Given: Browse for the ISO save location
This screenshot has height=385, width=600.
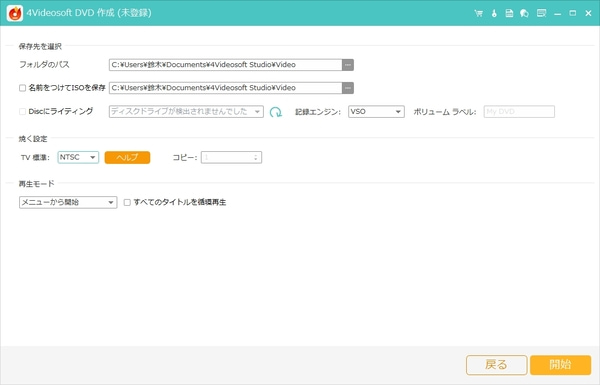Looking at the screenshot, I should point(348,88).
